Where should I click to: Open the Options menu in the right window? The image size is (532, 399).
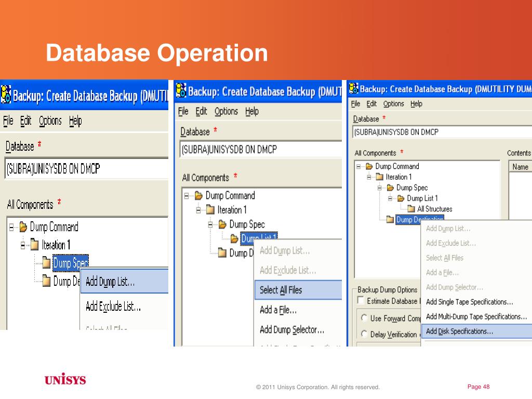click(x=394, y=104)
